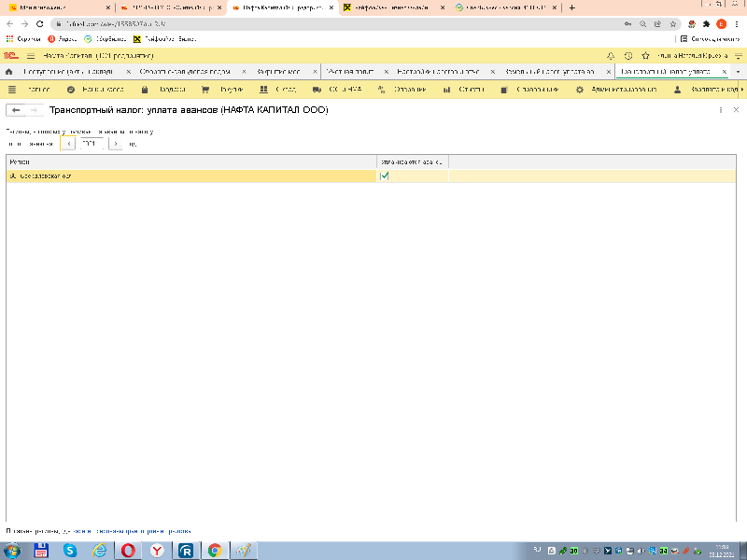The width and height of the screenshot is (747, 560).
Task: Open the Reports section with chart icon
Action: point(463,89)
